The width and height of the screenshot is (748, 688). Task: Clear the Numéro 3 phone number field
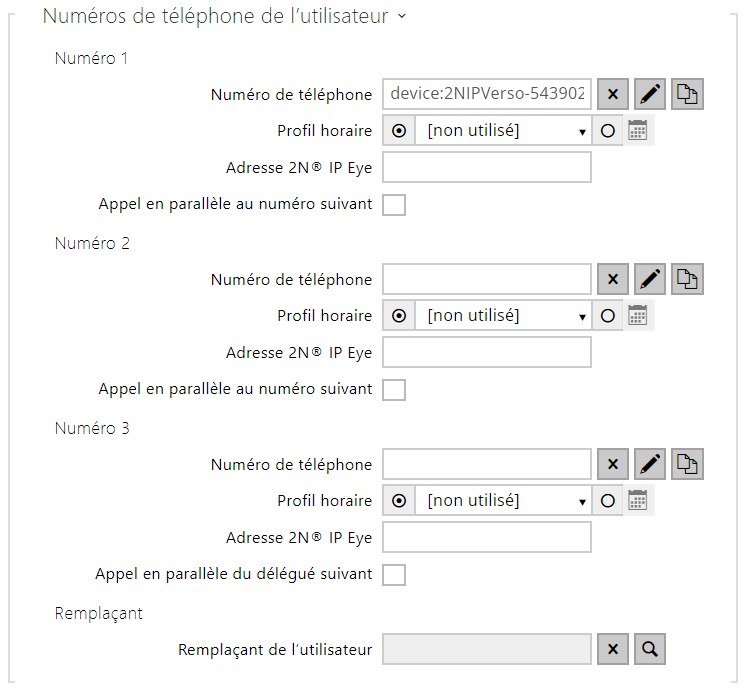click(613, 465)
